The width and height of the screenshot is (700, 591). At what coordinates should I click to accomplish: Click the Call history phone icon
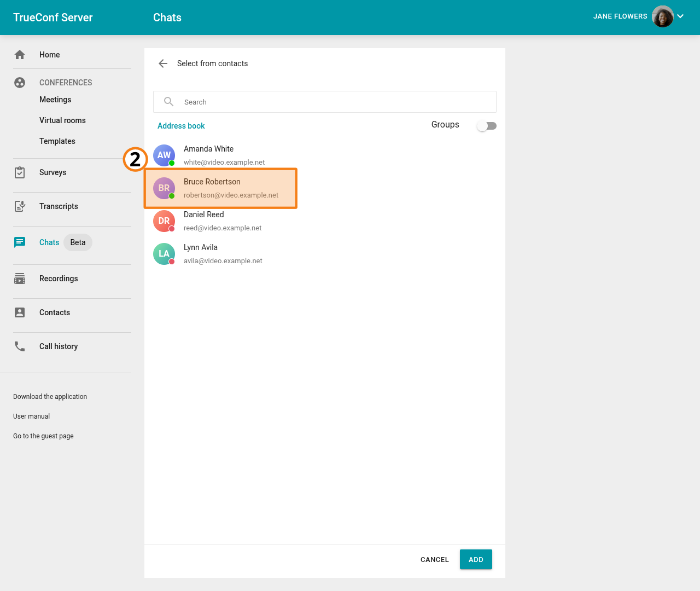coord(20,346)
